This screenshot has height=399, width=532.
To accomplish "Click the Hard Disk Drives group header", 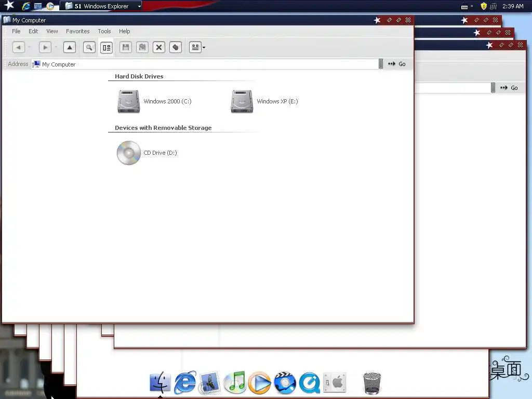I will pyautogui.click(x=139, y=76).
